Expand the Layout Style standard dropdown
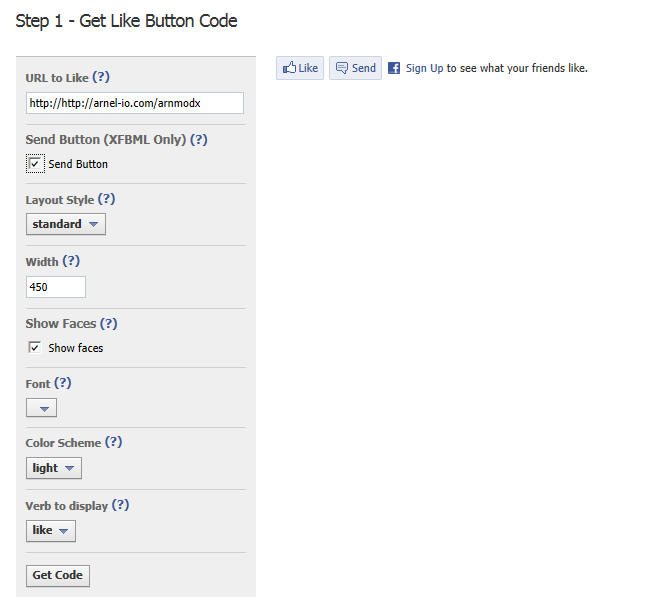 tap(66, 224)
